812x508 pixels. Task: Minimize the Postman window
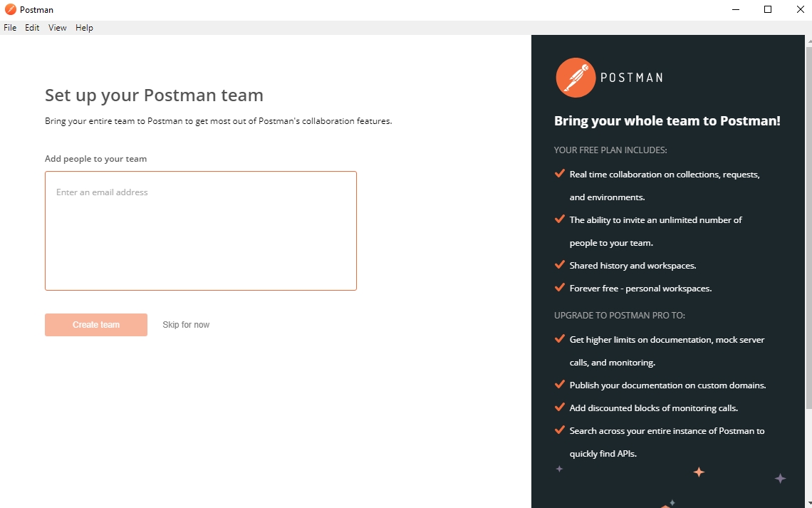click(x=736, y=9)
